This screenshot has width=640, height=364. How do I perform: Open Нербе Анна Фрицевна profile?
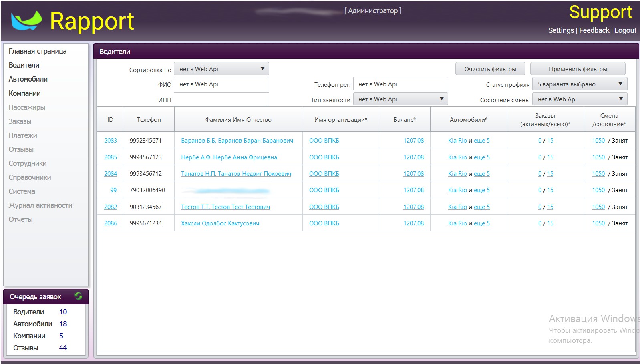point(229,157)
